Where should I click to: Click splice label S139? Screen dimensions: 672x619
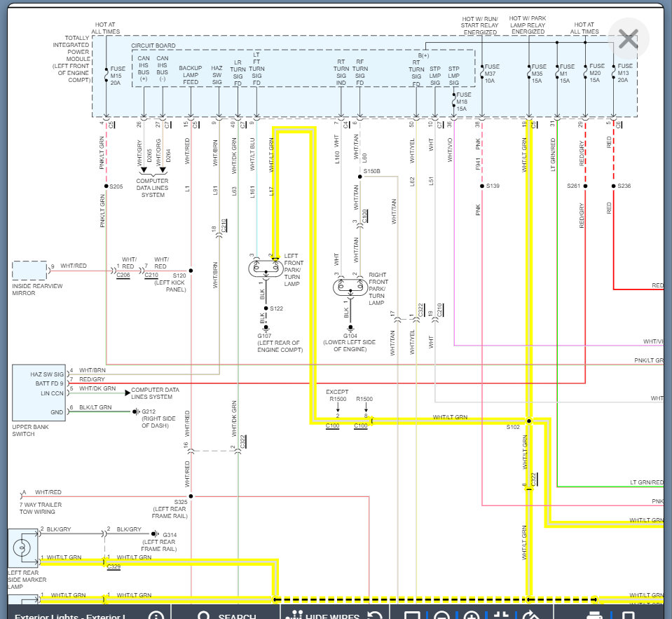(x=493, y=186)
